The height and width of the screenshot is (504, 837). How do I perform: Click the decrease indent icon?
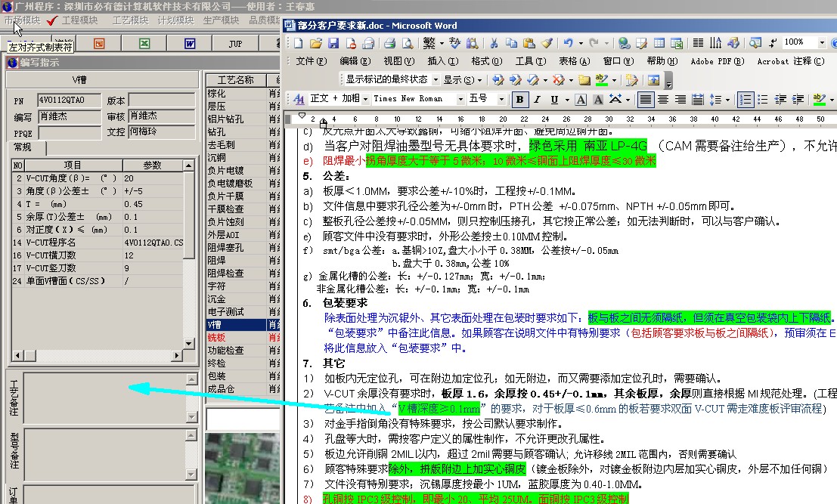click(780, 99)
